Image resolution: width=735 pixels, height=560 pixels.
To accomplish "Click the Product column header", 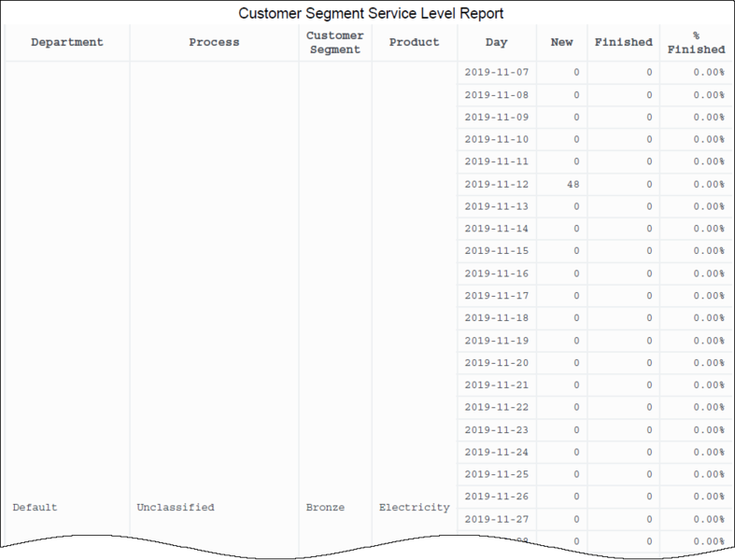I will click(x=414, y=42).
